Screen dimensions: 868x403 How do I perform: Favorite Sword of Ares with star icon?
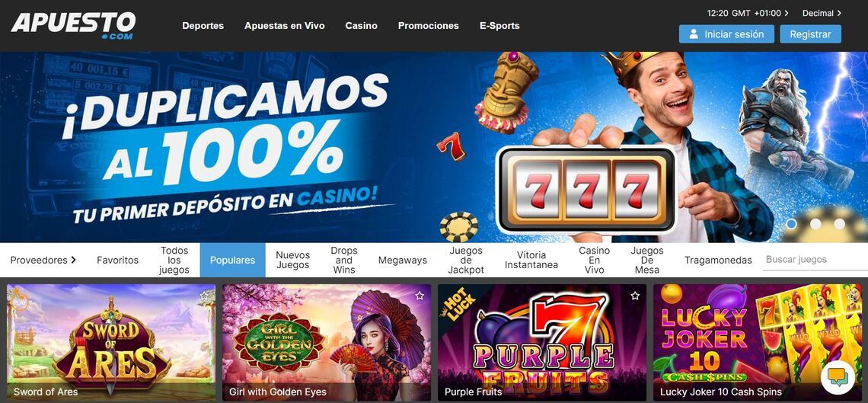[x=204, y=296]
